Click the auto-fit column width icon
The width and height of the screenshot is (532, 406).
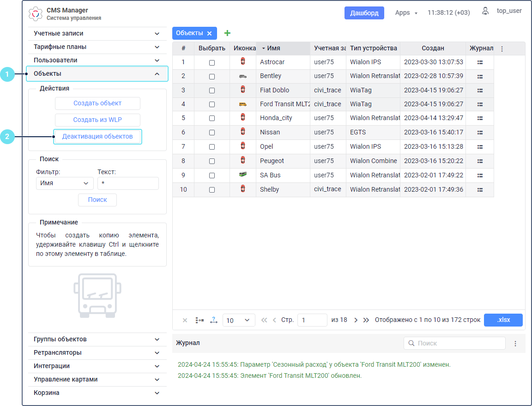pos(213,320)
